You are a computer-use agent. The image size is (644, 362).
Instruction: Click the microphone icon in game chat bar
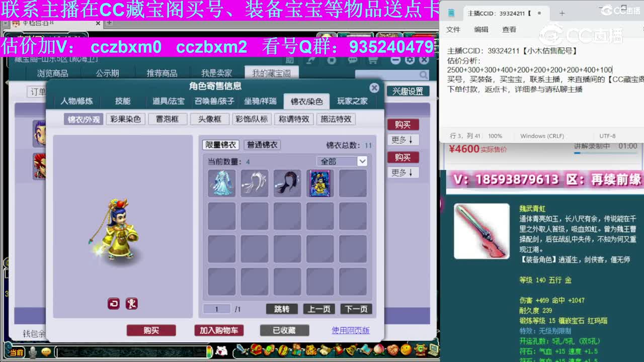click(33, 352)
